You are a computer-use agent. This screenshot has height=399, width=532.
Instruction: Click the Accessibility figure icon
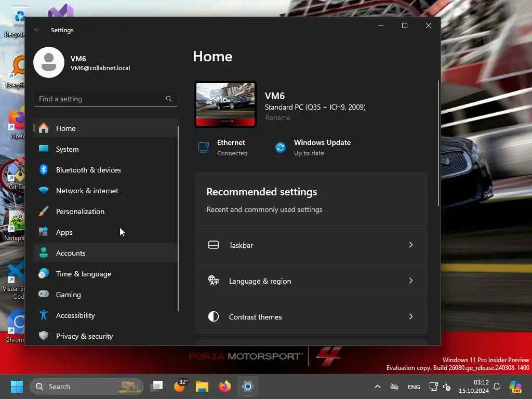click(x=44, y=315)
